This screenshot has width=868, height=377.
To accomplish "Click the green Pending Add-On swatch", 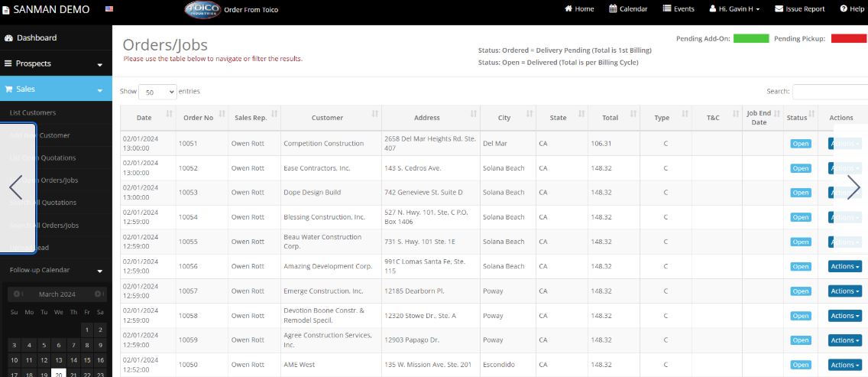I will click(750, 38).
